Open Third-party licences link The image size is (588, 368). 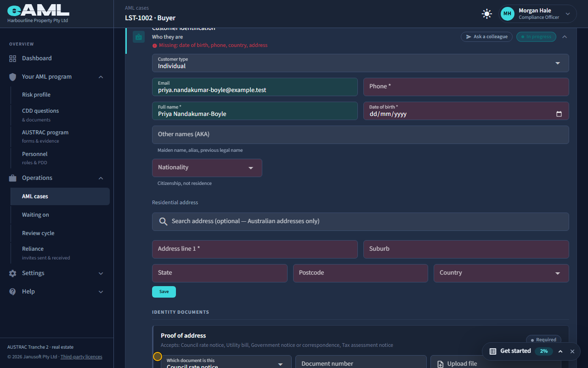pos(81,356)
